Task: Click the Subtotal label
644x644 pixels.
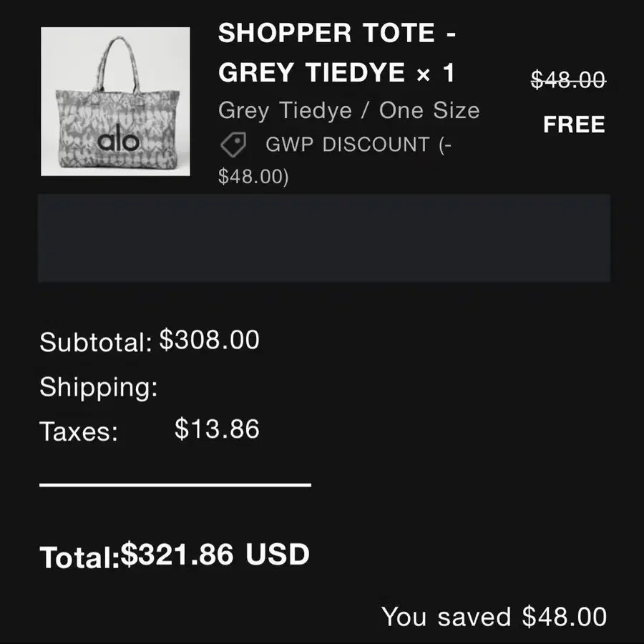Action: coord(96,342)
